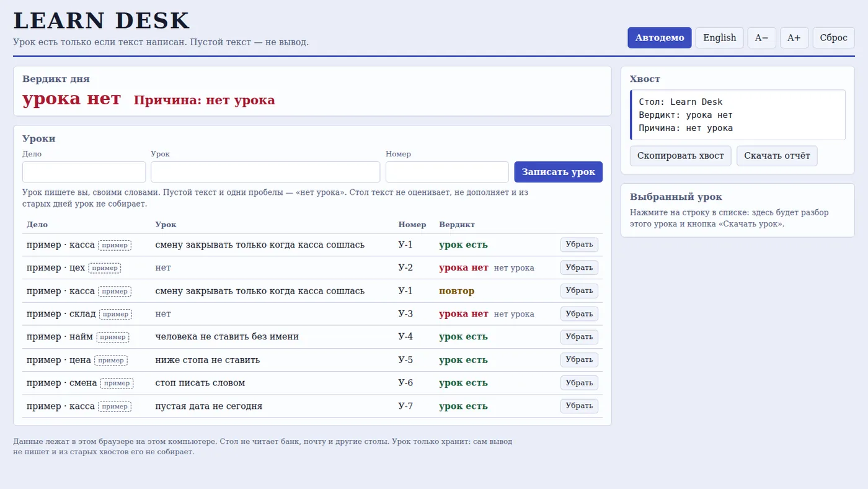Decrease font size with A− button
Viewport: 868px width, 489px height.
761,38
